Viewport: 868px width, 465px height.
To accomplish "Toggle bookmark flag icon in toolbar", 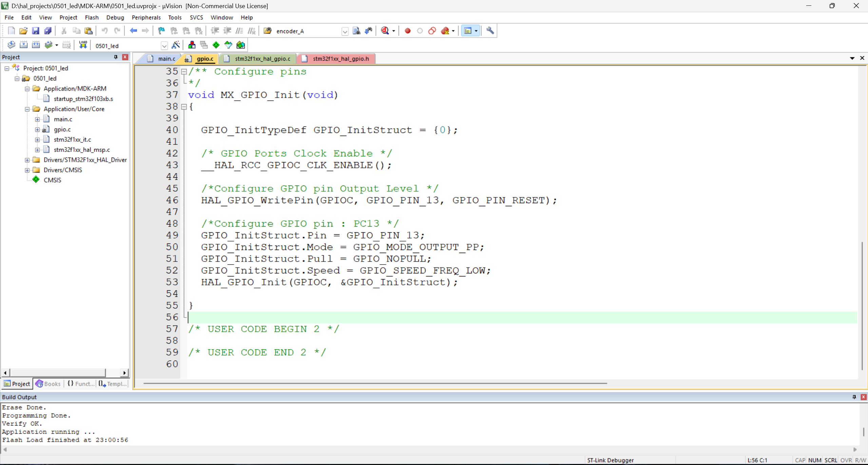I will (161, 31).
